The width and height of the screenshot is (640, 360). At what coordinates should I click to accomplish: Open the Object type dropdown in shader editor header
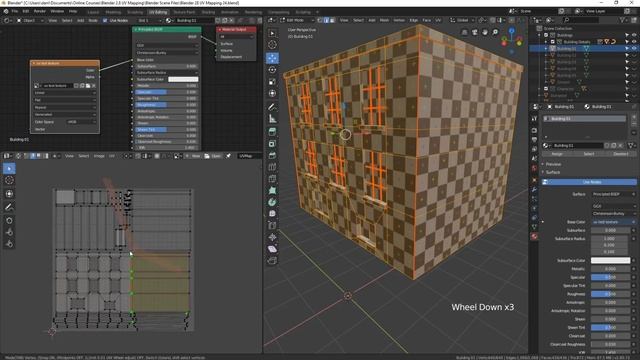(x=30, y=20)
